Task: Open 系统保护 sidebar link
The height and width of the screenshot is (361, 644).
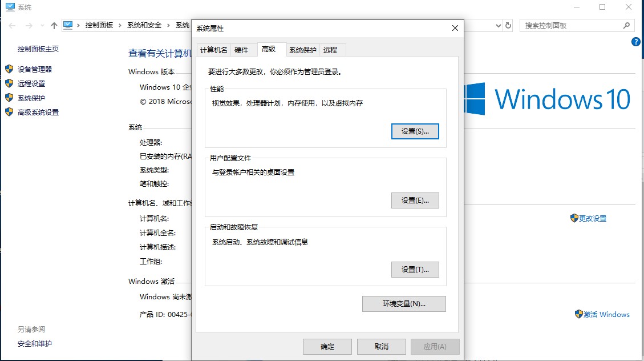Action: 31,98
